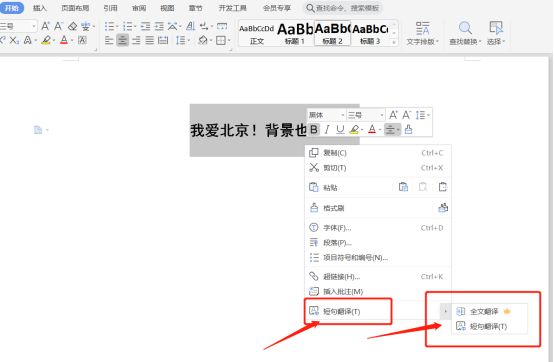554x362 pixels.
Task: Open the 页面布局 ribbon tab
Action: click(x=75, y=8)
